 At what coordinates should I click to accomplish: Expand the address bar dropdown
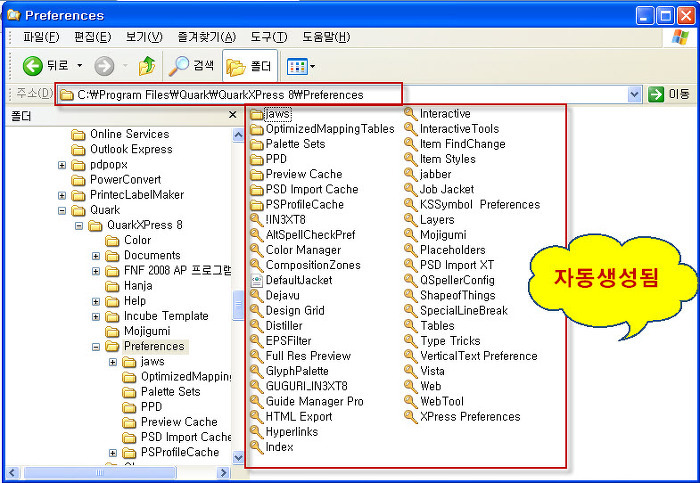pos(634,95)
